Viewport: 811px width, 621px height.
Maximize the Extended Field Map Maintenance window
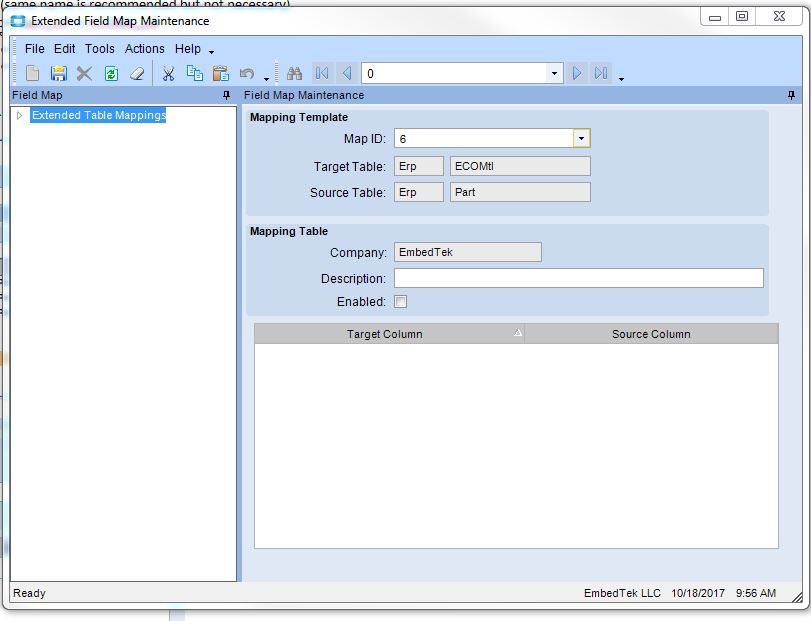(742, 17)
